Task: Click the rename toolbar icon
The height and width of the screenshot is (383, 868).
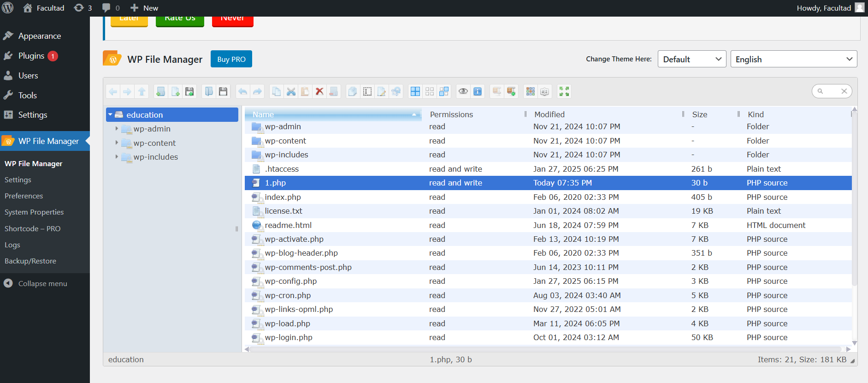Action: pos(367,91)
